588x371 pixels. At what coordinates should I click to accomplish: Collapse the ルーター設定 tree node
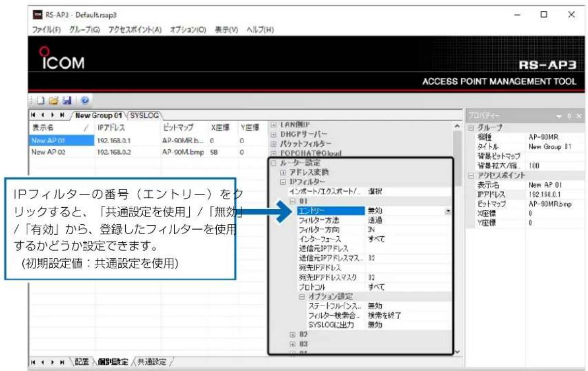tap(274, 163)
